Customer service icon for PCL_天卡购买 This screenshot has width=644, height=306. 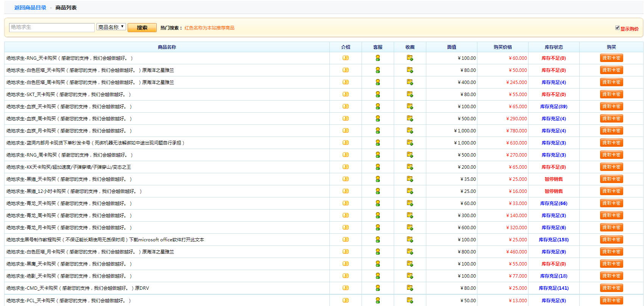[x=377, y=300]
